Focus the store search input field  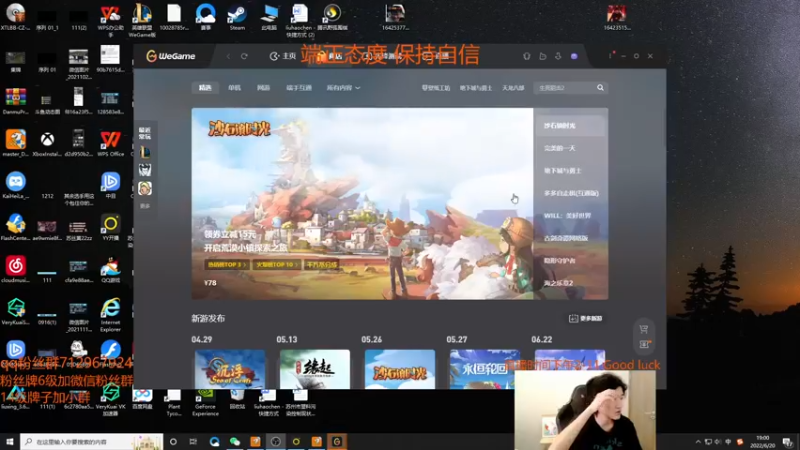pos(564,88)
